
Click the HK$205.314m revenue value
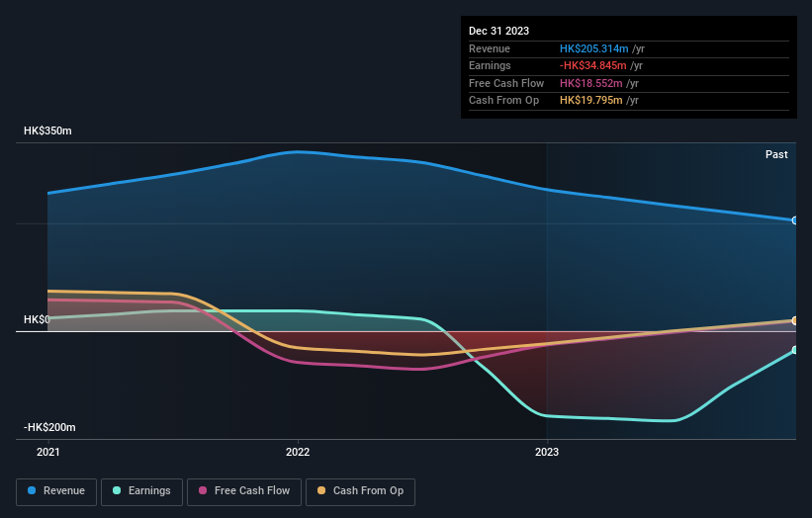point(594,48)
